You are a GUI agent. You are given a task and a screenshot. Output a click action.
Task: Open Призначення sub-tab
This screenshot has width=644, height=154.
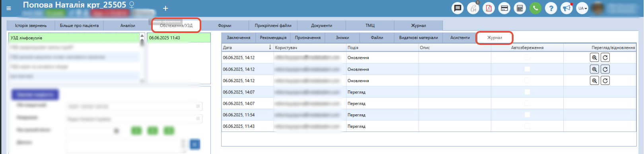point(307,38)
